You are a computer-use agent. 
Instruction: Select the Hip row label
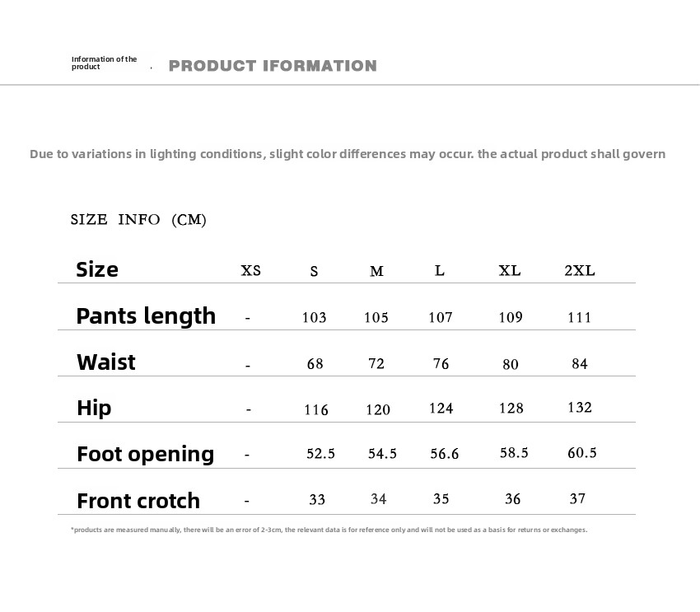[94, 408]
